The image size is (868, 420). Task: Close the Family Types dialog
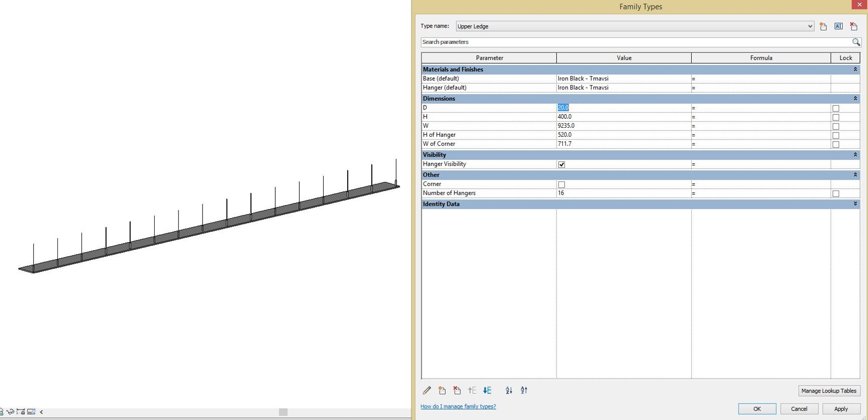[859, 5]
